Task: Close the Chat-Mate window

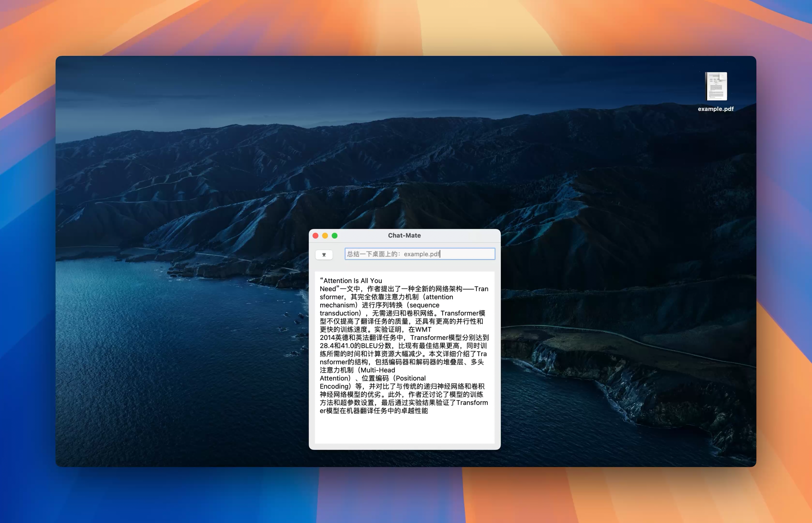Action: pyautogui.click(x=315, y=236)
